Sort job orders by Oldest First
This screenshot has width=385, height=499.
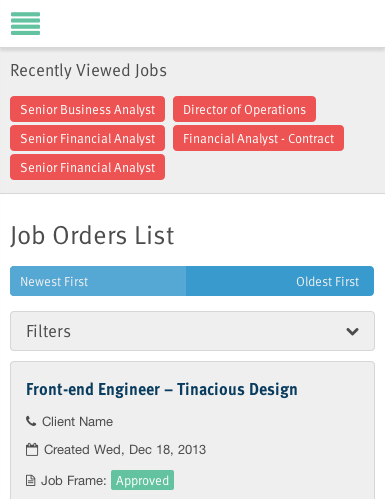280,281
